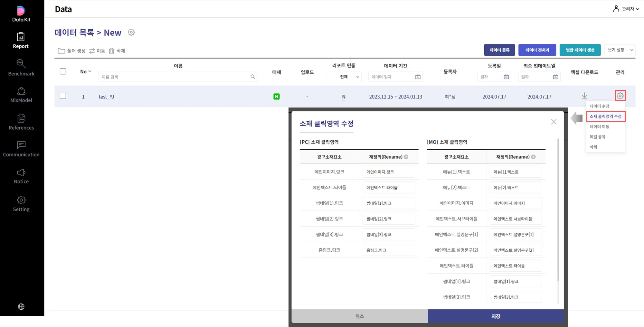644x327 pixels.
Task: Open the Benchmark sidebar icon
Action: (21, 63)
